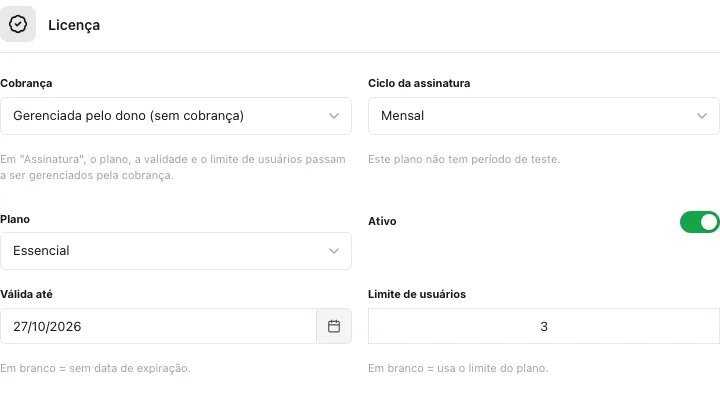The image size is (720, 403).
Task: Click the hint 'Em branco = sem data de expiração.'
Action: click(x=95, y=368)
